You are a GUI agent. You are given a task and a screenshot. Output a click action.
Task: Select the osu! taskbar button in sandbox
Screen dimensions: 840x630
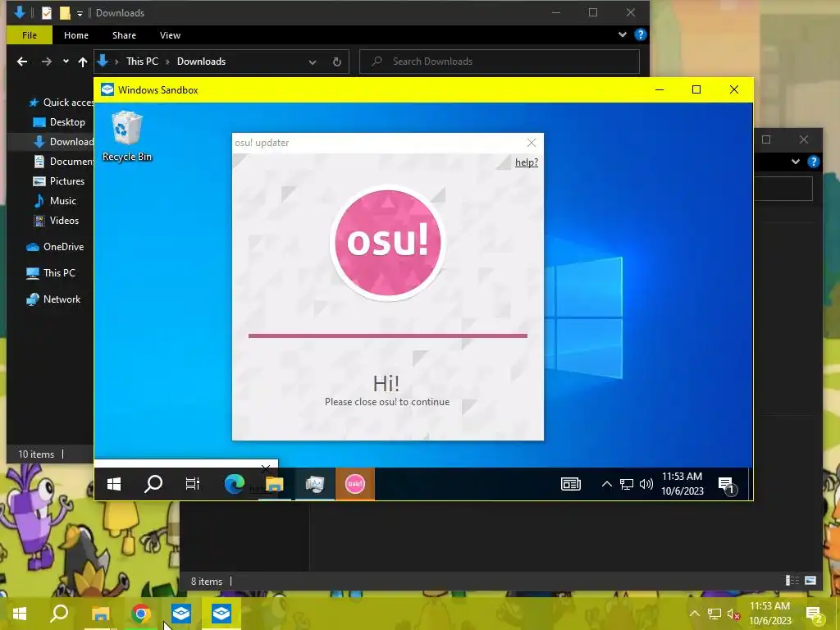[354, 484]
